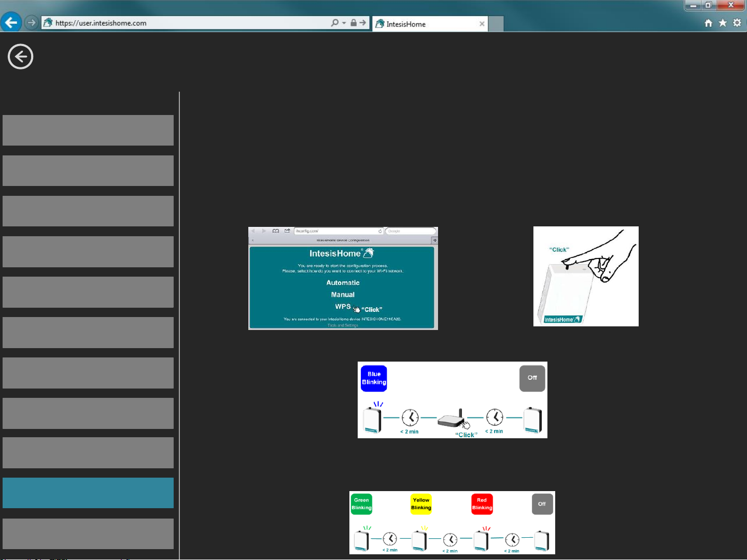The height and width of the screenshot is (560, 747).
Task: Click the magnifier search icon in address bar
Action: (x=335, y=23)
